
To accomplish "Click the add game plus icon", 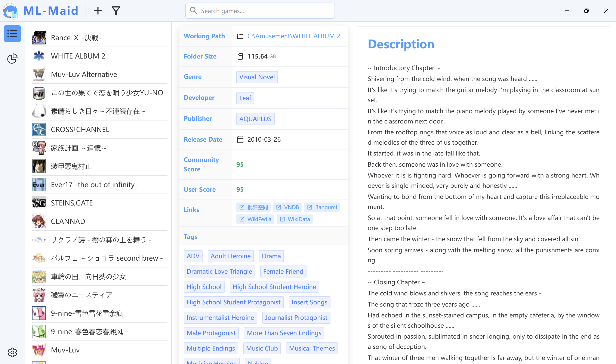I will coord(98,11).
